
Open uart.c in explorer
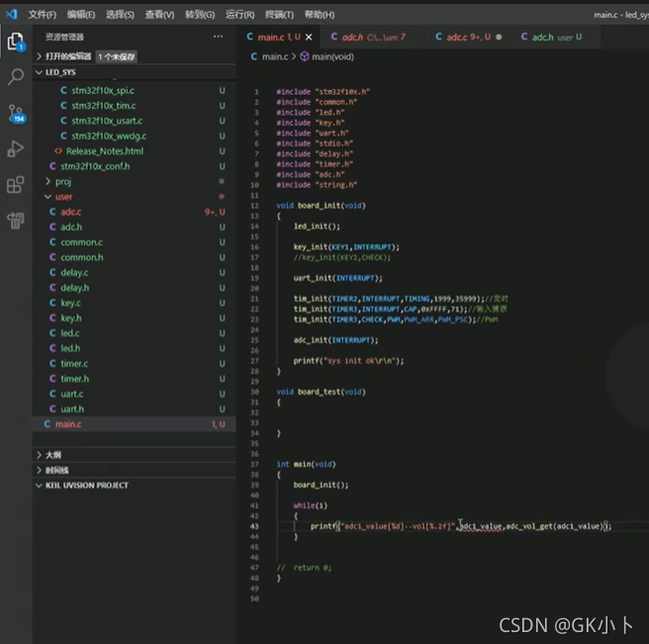(x=135, y=394)
